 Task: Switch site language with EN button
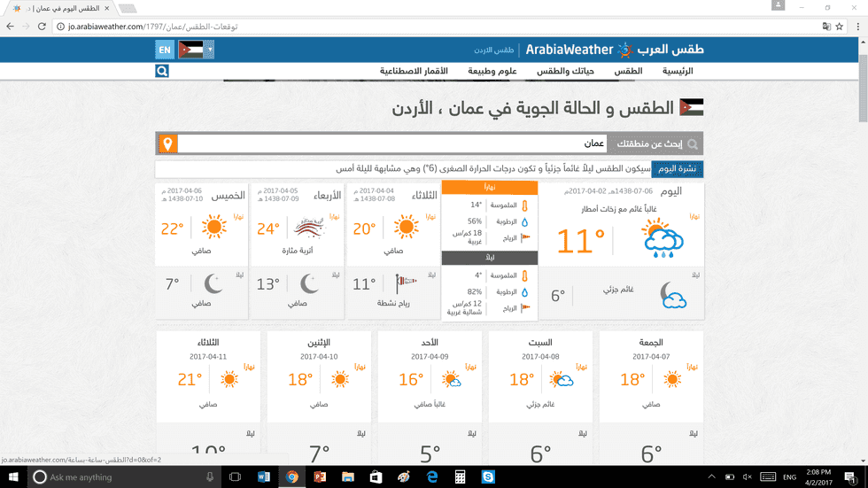coord(164,50)
